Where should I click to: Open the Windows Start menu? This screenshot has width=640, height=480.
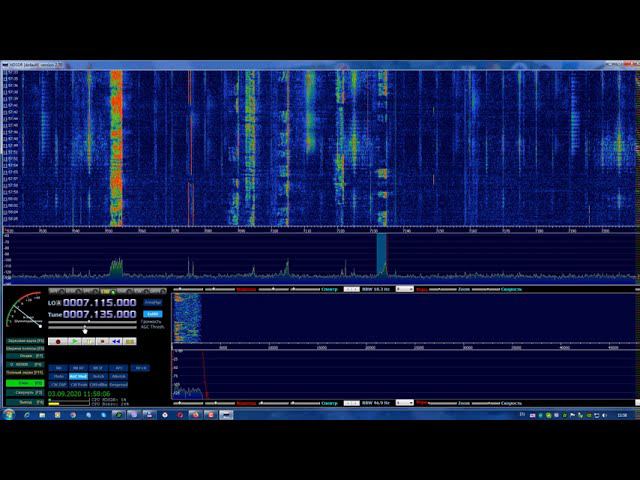pyautogui.click(x=9, y=415)
